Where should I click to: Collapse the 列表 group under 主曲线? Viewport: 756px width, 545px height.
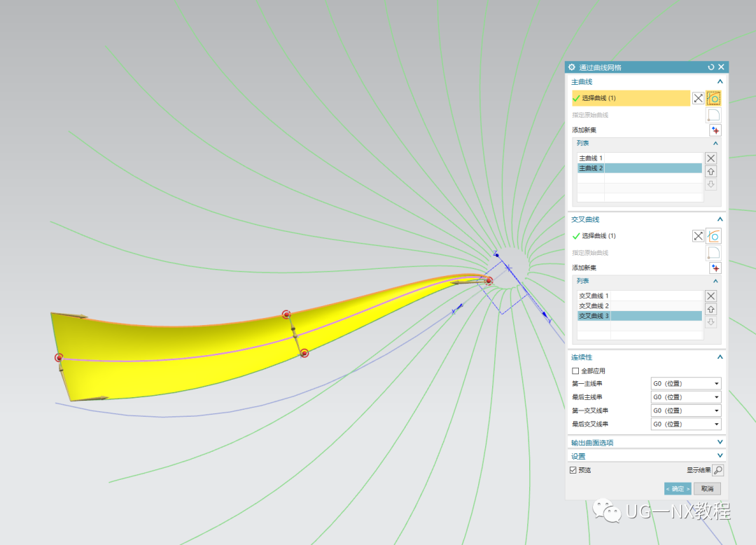[x=715, y=143]
